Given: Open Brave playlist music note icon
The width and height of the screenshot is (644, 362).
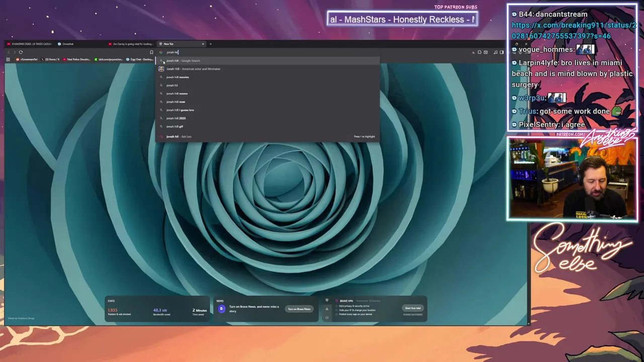Looking at the screenshot, I should pos(496,52).
